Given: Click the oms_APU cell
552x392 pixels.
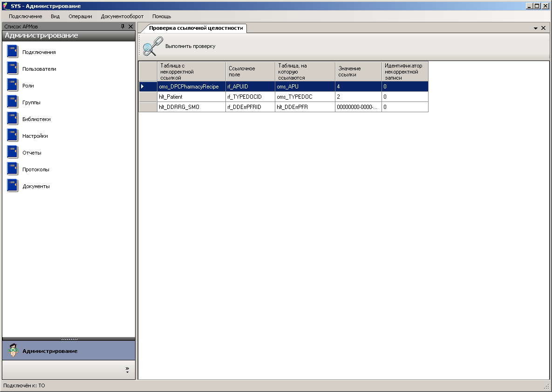Looking at the screenshot, I should [x=305, y=87].
